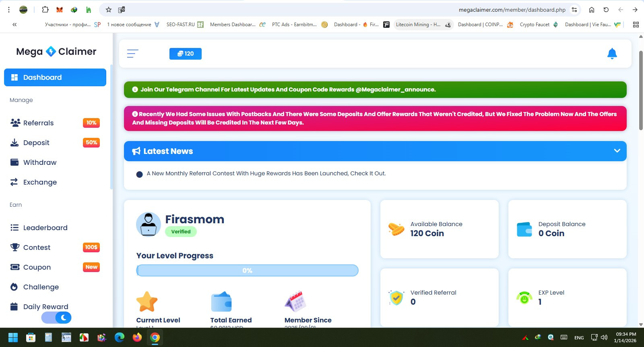The image size is (644, 347).
Task: Collapse the Latest News panel chevron
Action: click(x=617, y=151)
